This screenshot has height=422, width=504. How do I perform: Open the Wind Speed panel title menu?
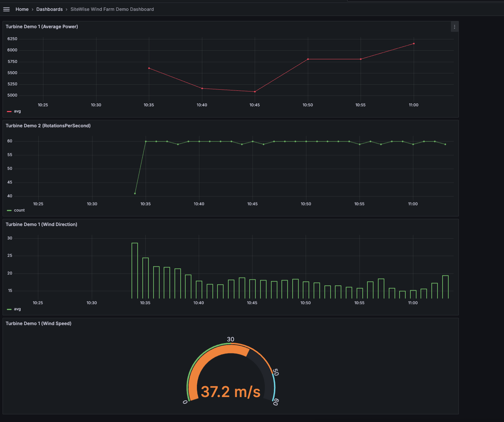coord(39,323)
